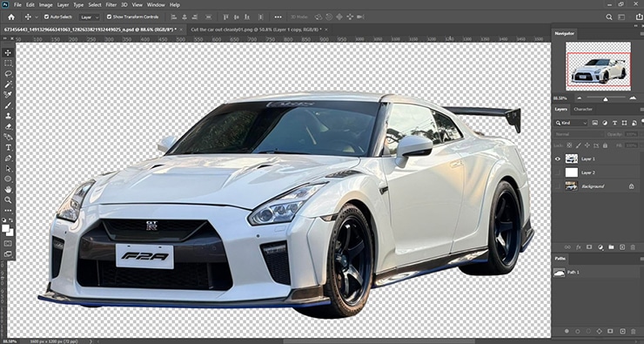Click the fx layer style icon
This screenshot has height=344, width=644.
click(x=579, y=247)
